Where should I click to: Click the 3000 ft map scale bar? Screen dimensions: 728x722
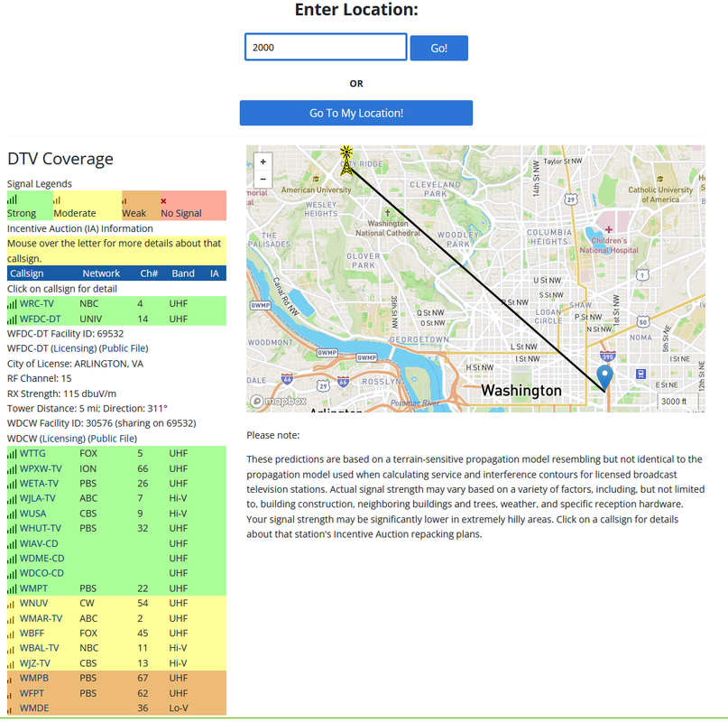pyautogui.click(x=677, y=401)
